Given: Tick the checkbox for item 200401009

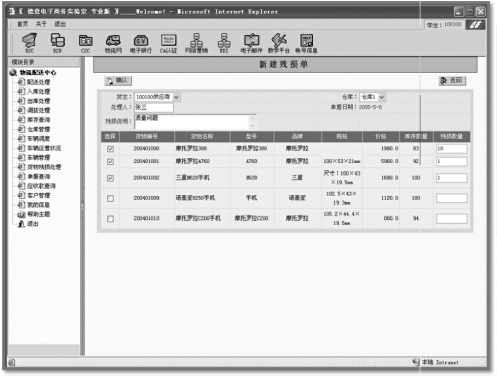Looking at the screenshot, I should click(x=110, y=198).
